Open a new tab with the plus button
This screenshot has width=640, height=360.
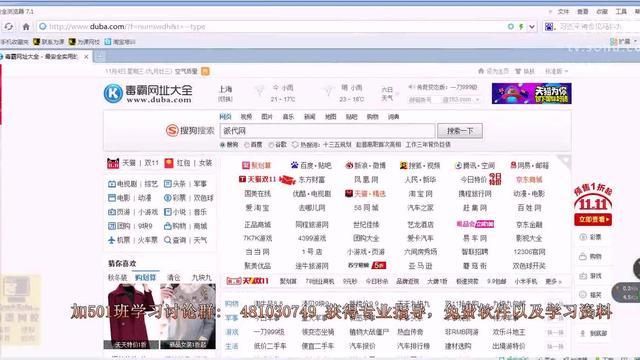pos(99,57)
